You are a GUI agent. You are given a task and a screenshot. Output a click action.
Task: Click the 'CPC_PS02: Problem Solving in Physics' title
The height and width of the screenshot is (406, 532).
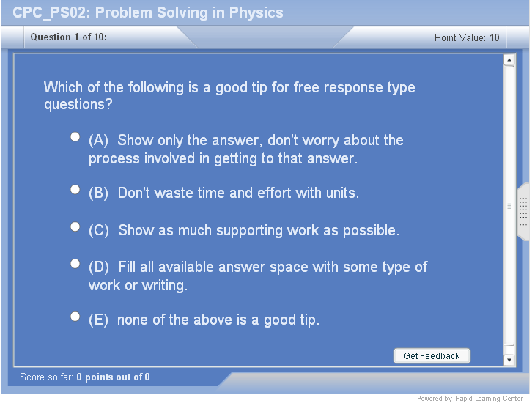click(x=148, y=12)
